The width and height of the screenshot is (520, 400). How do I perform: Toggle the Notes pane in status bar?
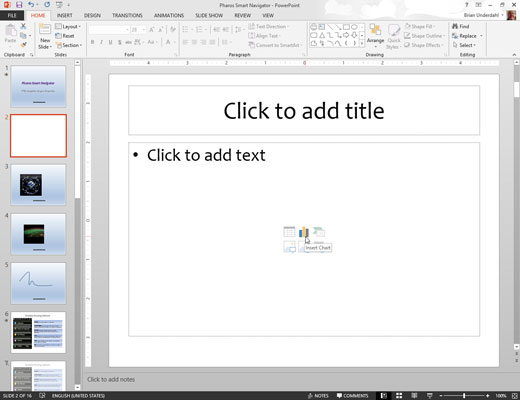tap(318, 396)
